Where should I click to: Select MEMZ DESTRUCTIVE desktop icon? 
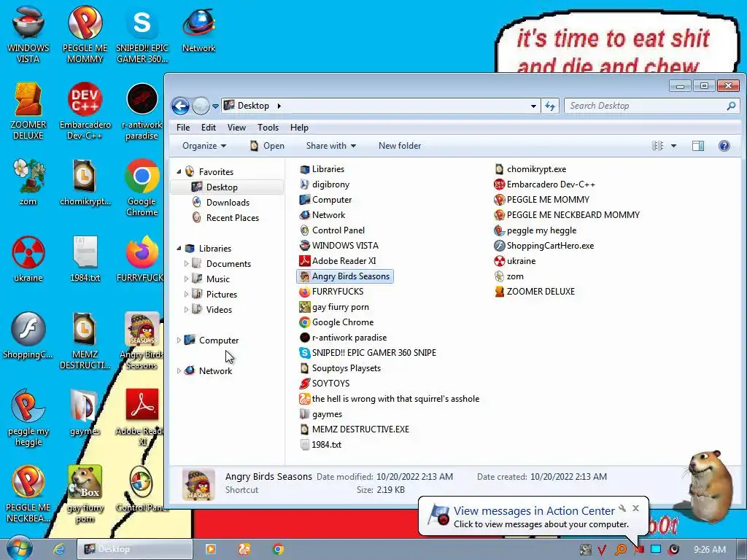coord(85,341)
